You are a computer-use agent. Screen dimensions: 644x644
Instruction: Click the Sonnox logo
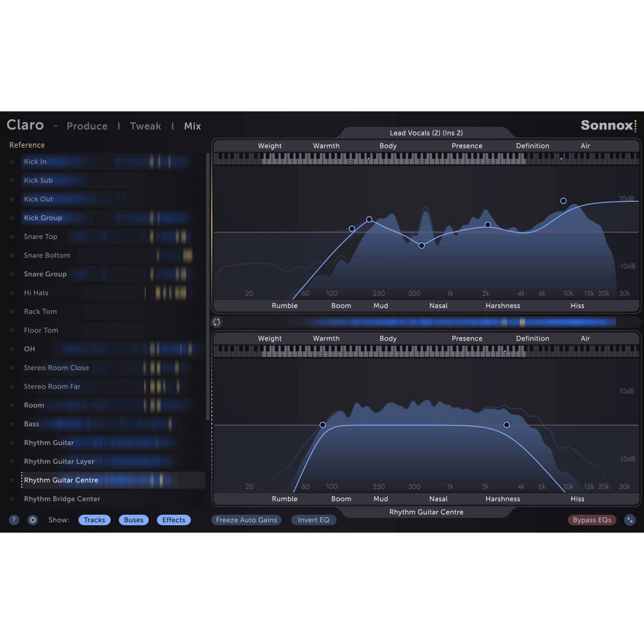tap(608, 126)
